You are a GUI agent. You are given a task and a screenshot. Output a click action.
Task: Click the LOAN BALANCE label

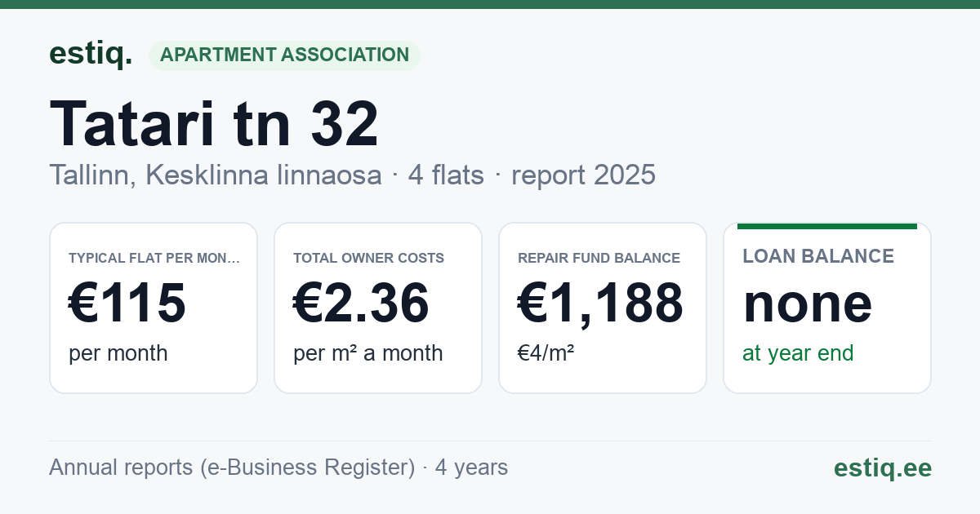818,256
